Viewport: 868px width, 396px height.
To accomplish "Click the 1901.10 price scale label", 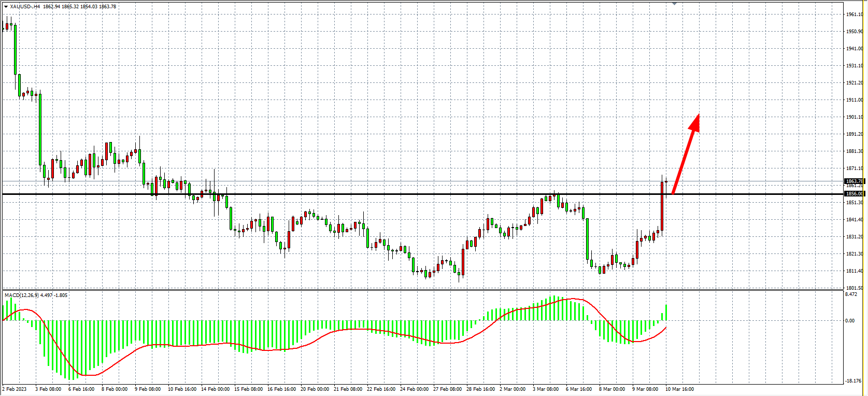I will 854,117.
